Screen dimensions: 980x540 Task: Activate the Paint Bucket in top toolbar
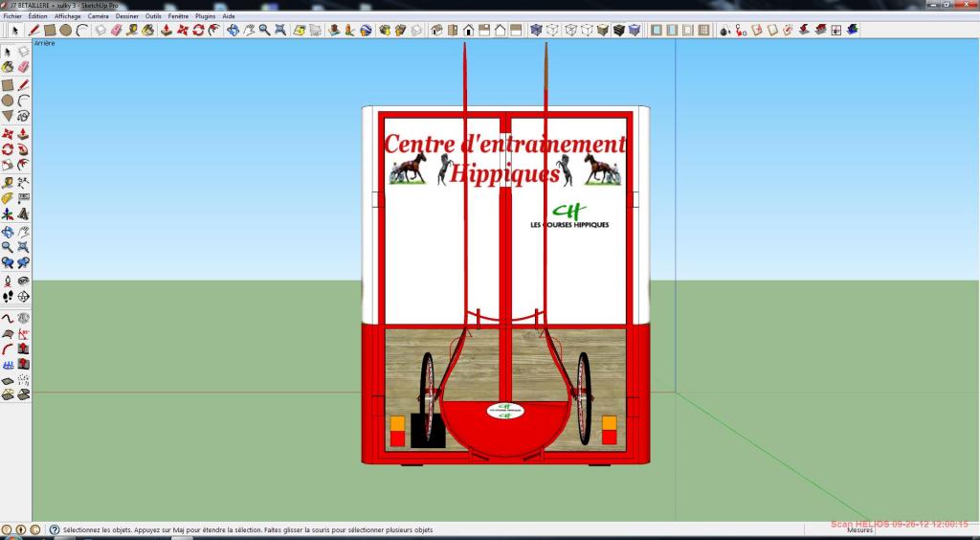[x=148, y=30]
